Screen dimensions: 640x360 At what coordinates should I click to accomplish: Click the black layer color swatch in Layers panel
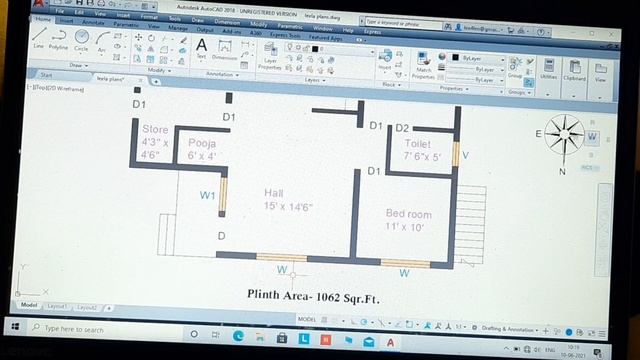[x=315, y=49]
